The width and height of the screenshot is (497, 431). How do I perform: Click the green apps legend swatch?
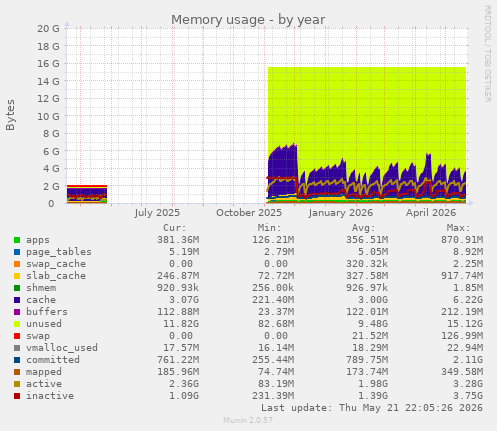(17, 240)
